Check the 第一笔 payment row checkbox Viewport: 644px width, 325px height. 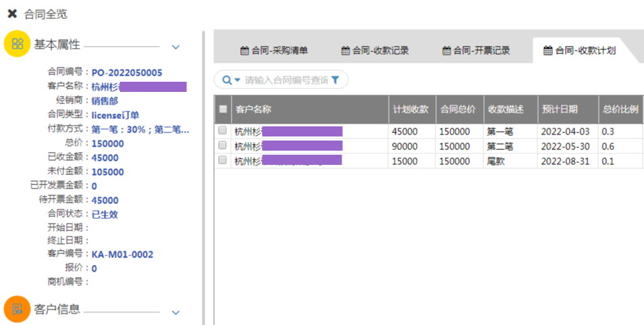(x=223, y=130)
